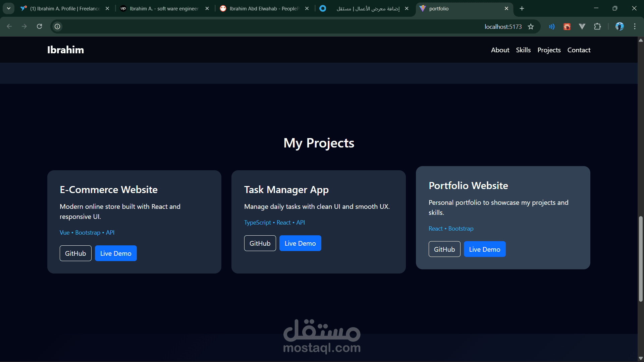Open the Chrome three-dot menu
Image resolution: width=644 pixels, height=362 pixels.
(635, 26)
